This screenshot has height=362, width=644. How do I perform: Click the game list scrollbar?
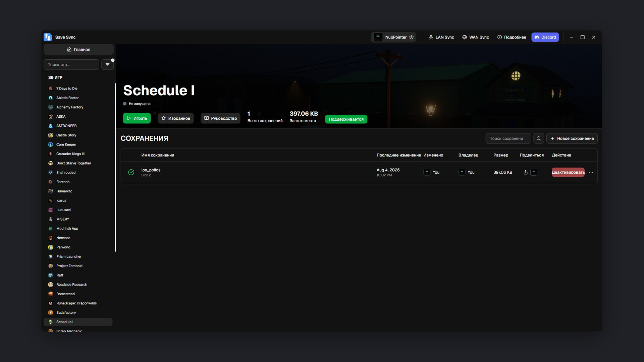115,168
